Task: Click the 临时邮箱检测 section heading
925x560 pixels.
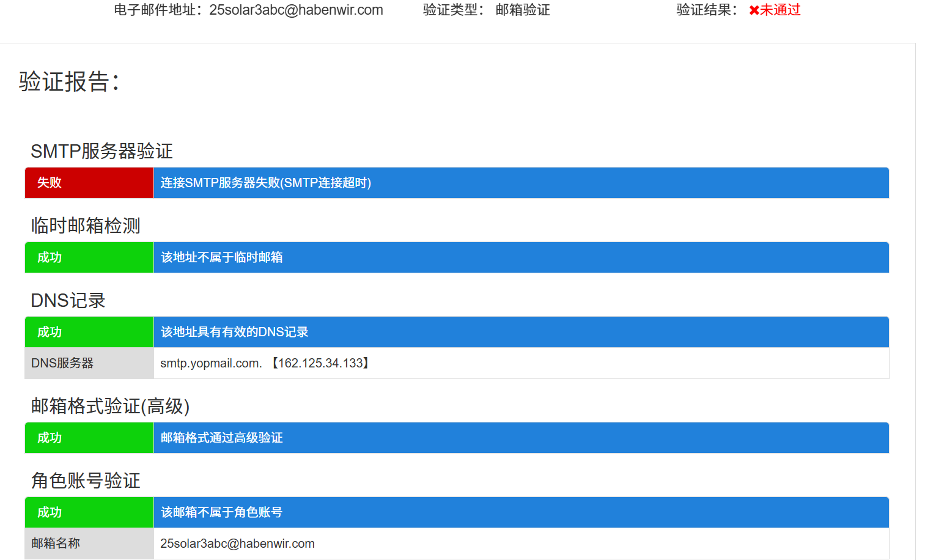Action: (86, 226)
